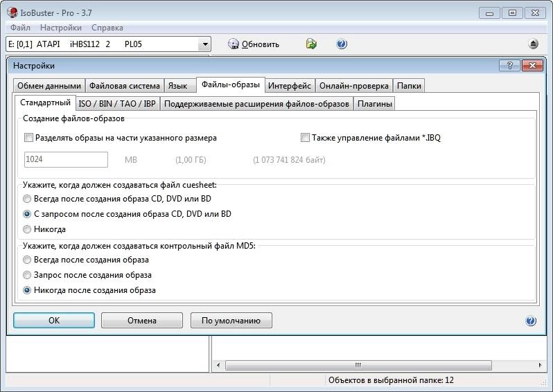Viewport: 553px width, 392px height.
Task: Enable Разделять образы на части checkbox
Action: pyautogui.click(x=28, y=138)
